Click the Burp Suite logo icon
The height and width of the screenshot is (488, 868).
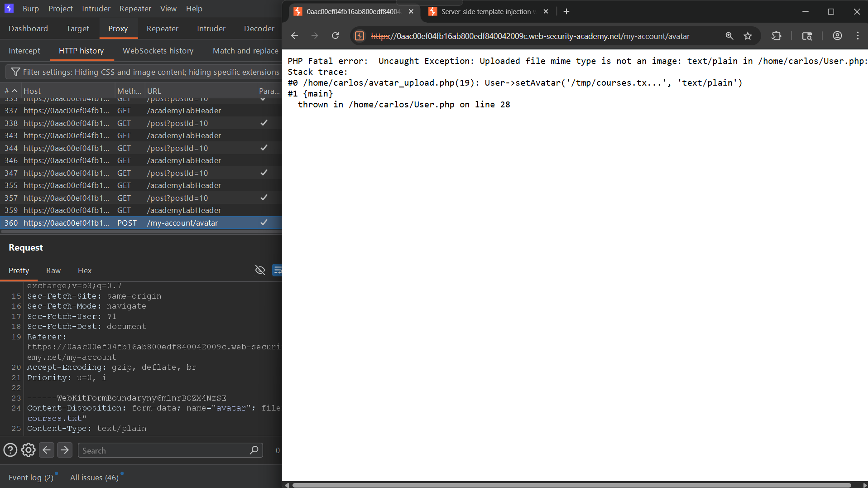[9, 8]
